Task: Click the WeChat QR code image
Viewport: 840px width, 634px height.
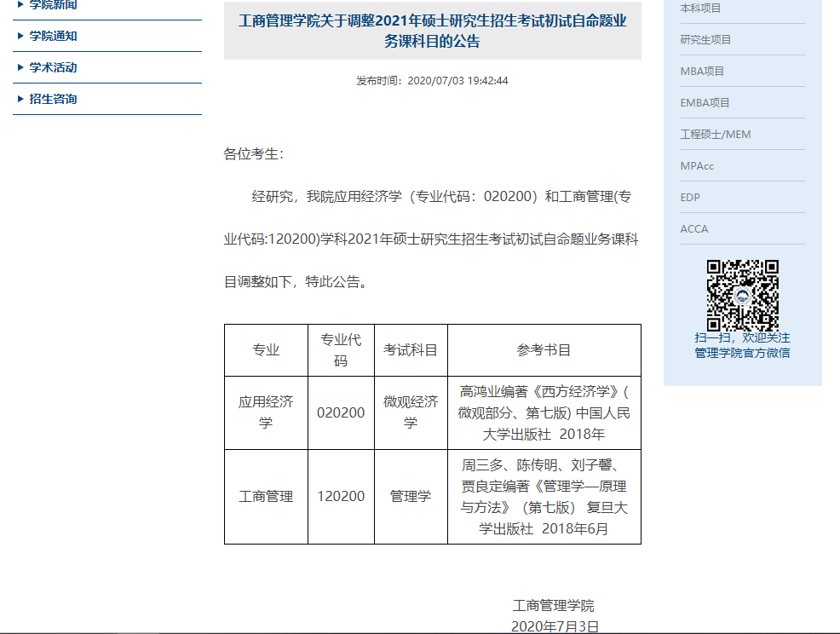Action: tap(742, 295)
